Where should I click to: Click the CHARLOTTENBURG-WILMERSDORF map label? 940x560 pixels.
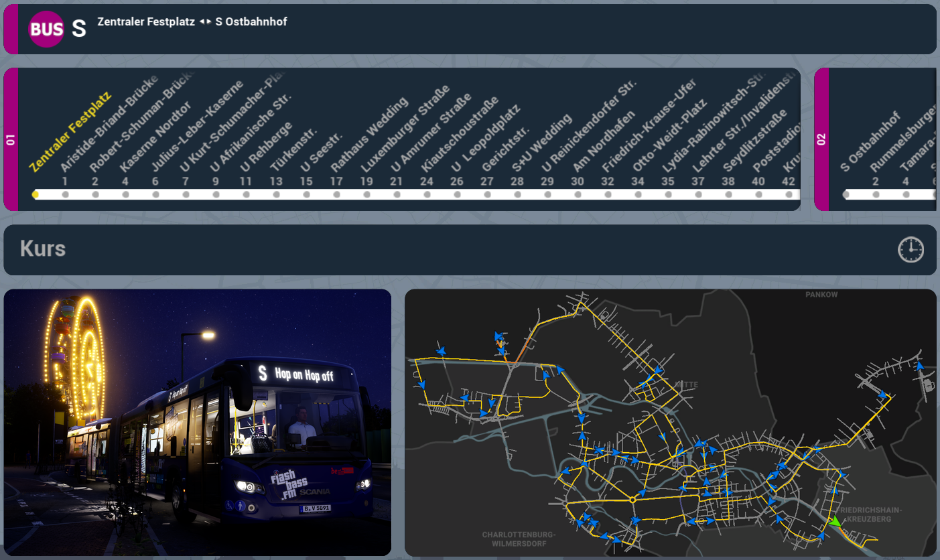tap(519, 540)
